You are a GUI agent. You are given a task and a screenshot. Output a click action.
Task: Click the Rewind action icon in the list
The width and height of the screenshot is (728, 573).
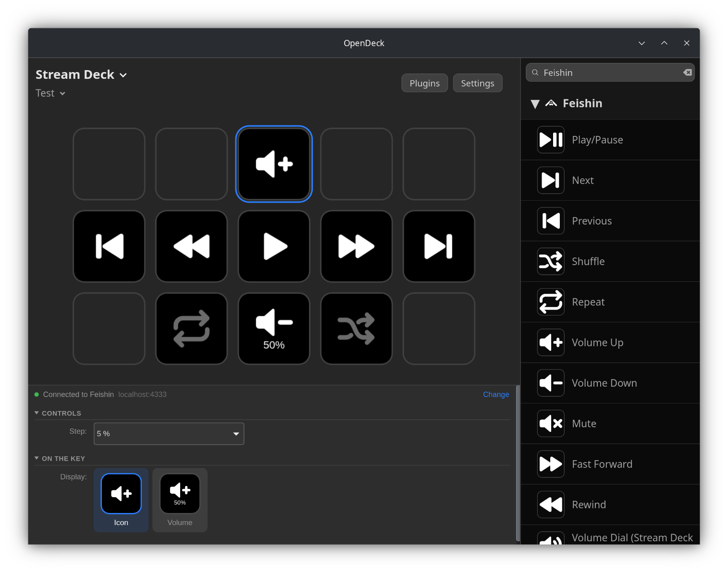(551, 504)
